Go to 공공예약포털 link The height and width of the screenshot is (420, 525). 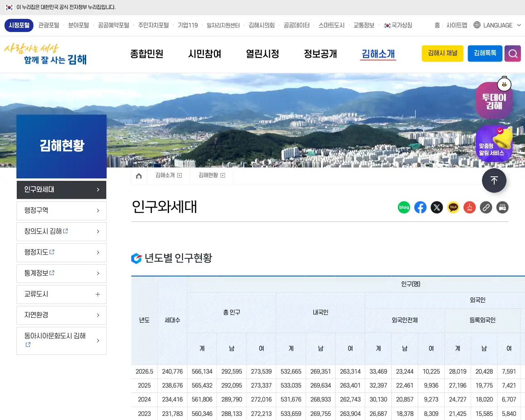pyautogui.click(x=114, y=25)
